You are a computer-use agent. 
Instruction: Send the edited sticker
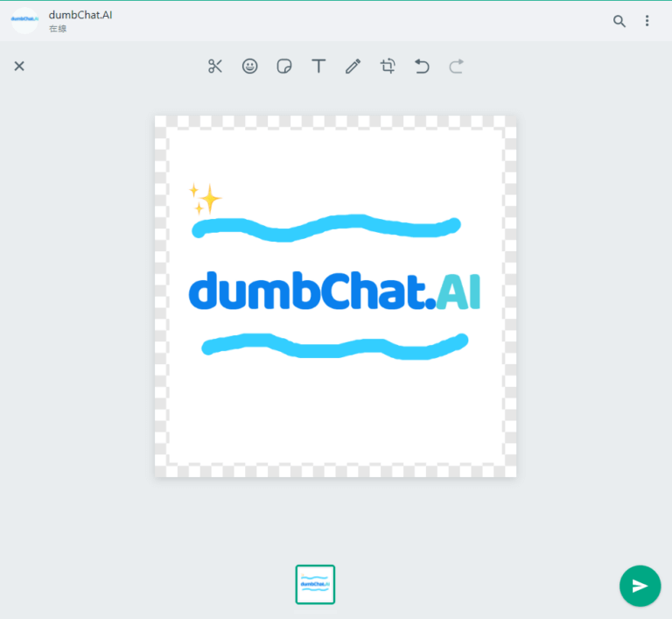(640, 586)
